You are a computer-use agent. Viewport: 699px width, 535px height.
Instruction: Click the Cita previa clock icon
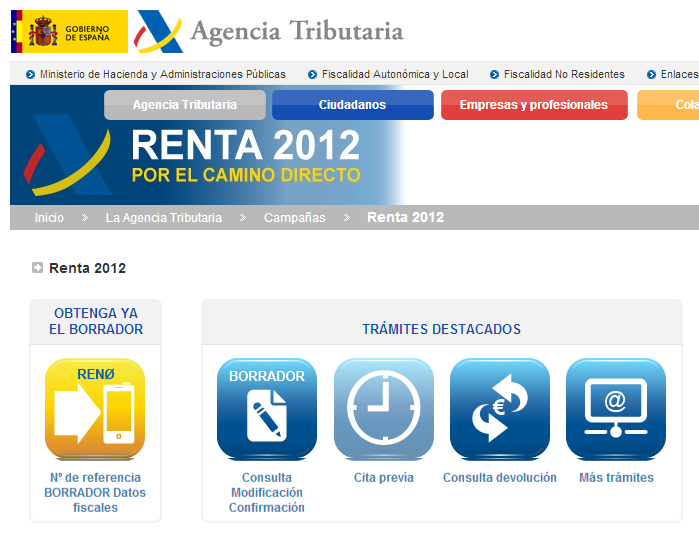(x=384, y=409)
